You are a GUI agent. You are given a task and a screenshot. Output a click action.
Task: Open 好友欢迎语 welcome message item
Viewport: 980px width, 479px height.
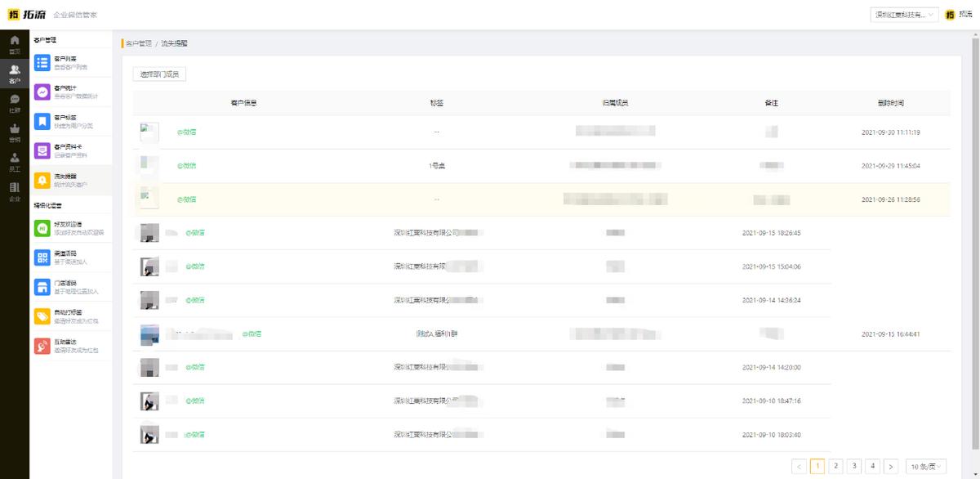(x=69, y=229)
